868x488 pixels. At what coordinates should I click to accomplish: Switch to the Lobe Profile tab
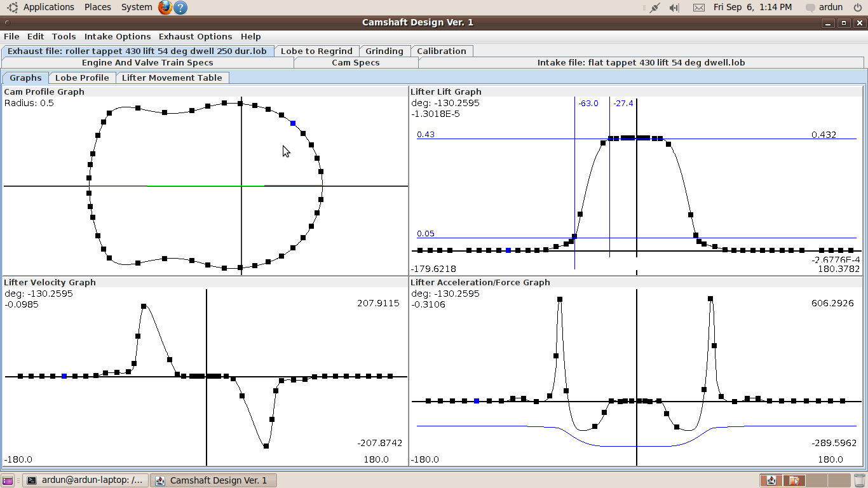point(82,78)
